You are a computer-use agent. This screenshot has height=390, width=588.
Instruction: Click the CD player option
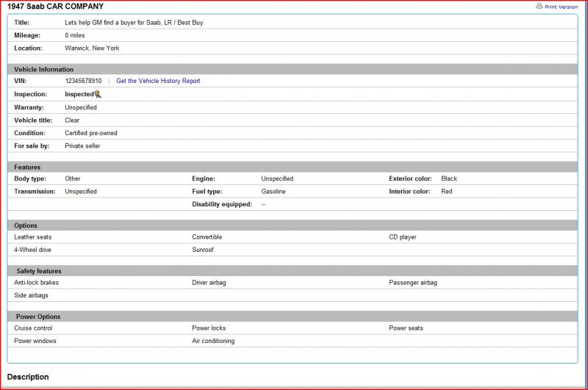point(402,237)
